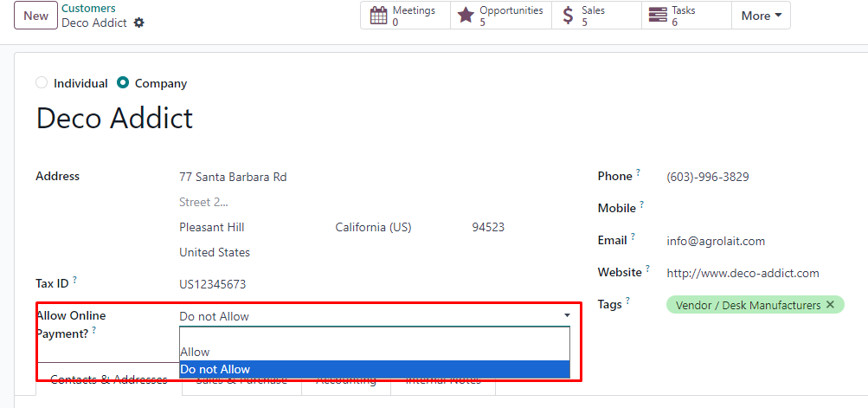Click the Phone help question mark
Screen dimensions: 868x408
tap(638, 172)
